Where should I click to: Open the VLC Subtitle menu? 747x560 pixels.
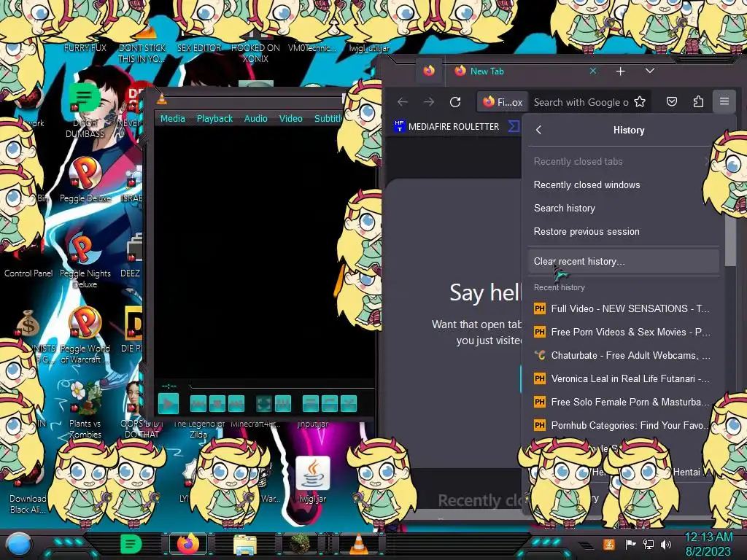pyautogui.click(x=328, y=119)
